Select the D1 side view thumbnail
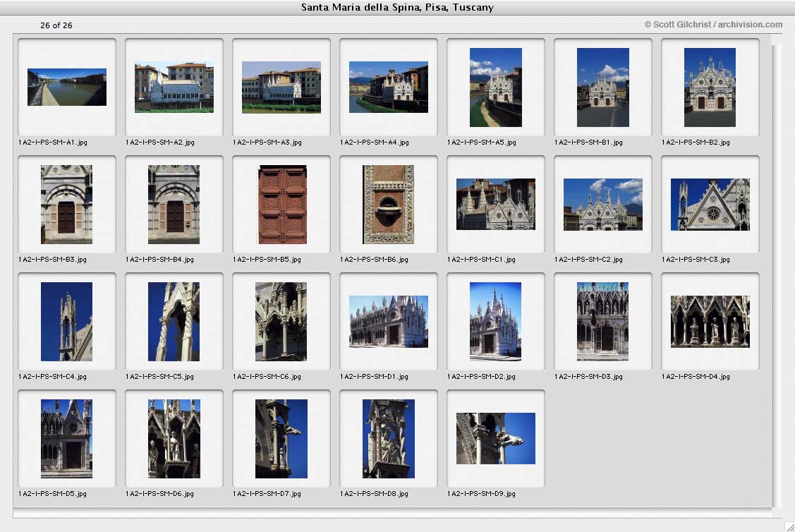Image resolution: width=795 pixels, height=532 pixels. pos(389,322)
